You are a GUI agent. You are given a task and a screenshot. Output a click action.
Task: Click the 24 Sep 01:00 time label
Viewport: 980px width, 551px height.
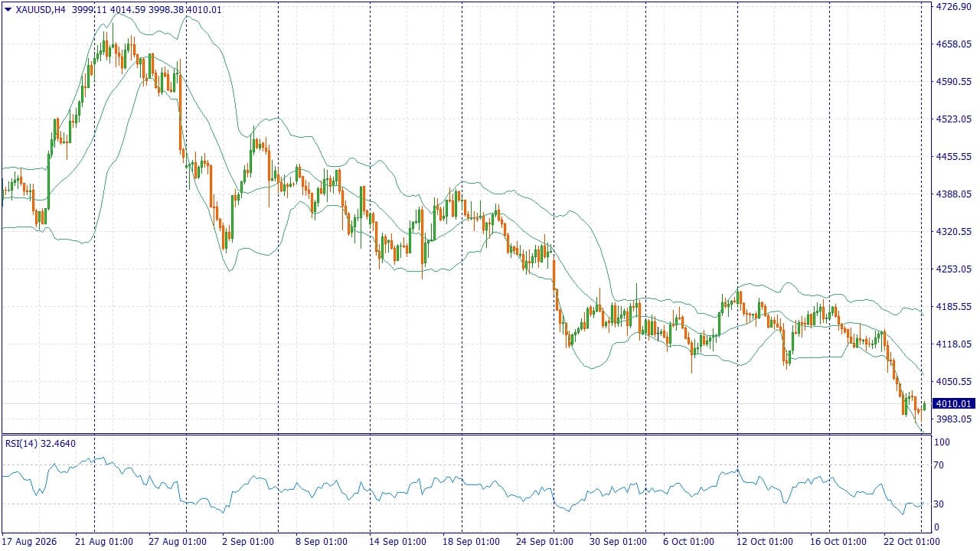click(x=545, y=542)
